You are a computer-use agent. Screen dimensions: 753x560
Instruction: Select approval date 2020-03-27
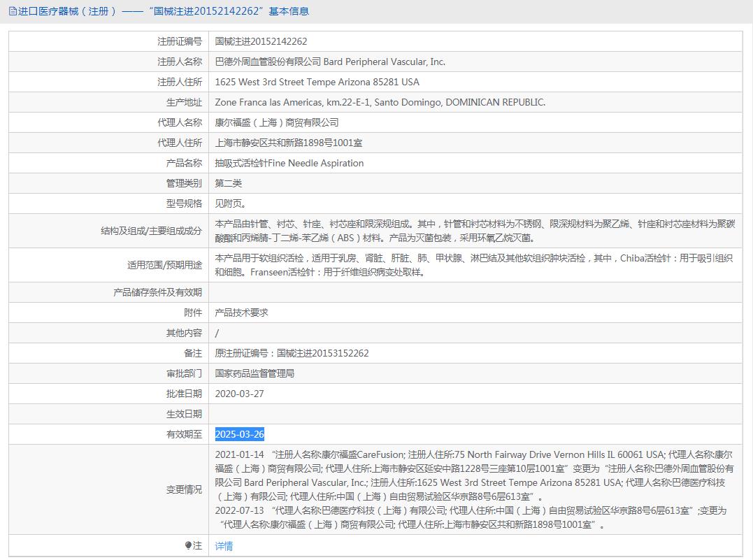(x=239, y=394)
